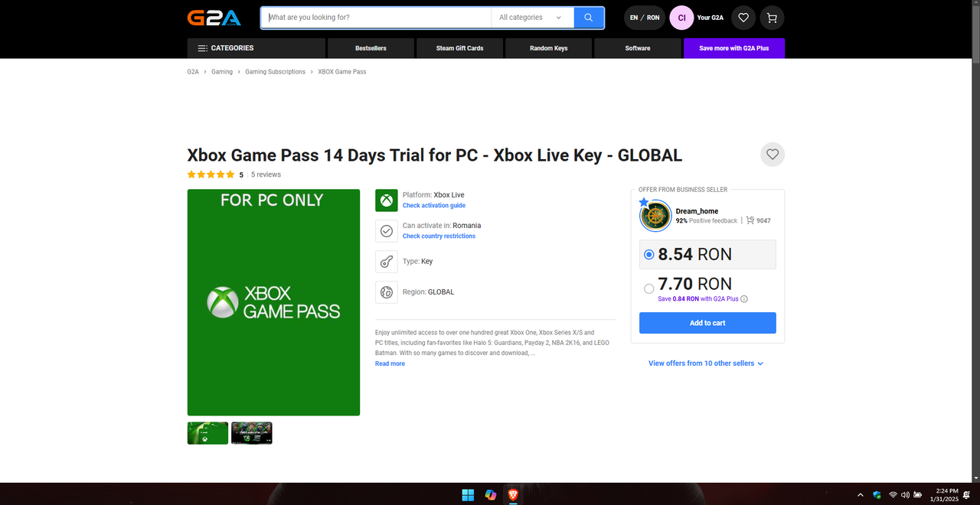Click the globe region icon

click(x=387, y=292)
